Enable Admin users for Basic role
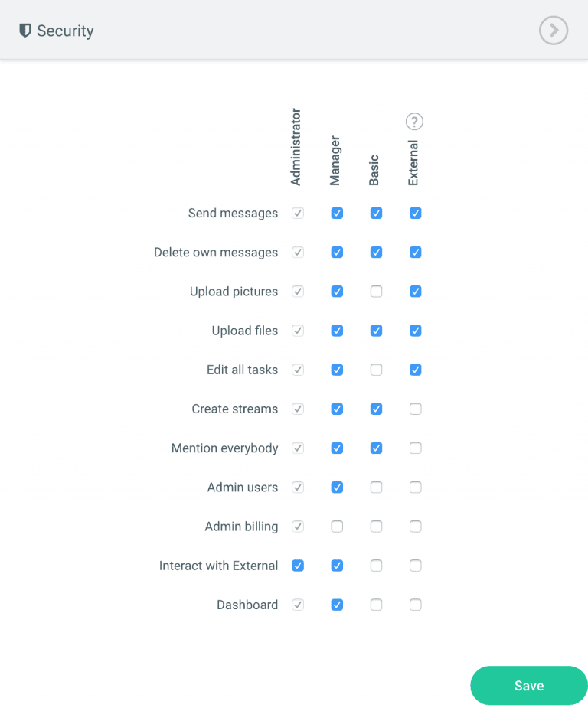Viewport: 588px width, 711px height. coord(376,488)
